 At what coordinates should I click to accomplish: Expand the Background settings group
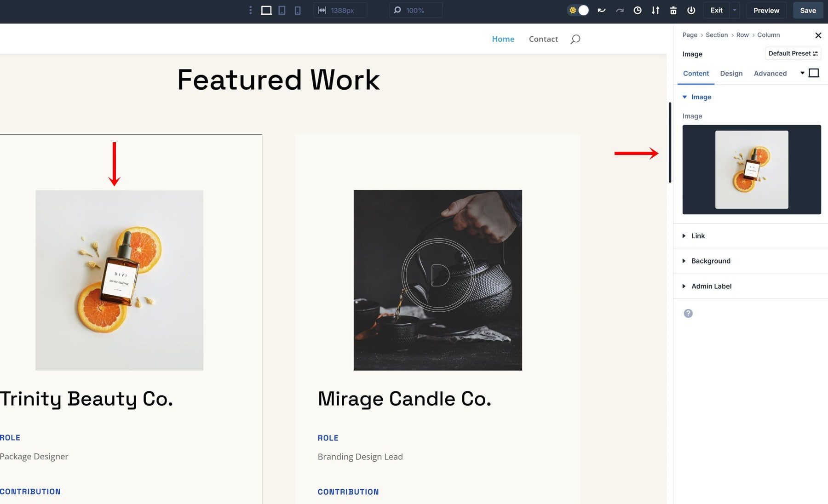pyautogui.click(x=710, y=261)
